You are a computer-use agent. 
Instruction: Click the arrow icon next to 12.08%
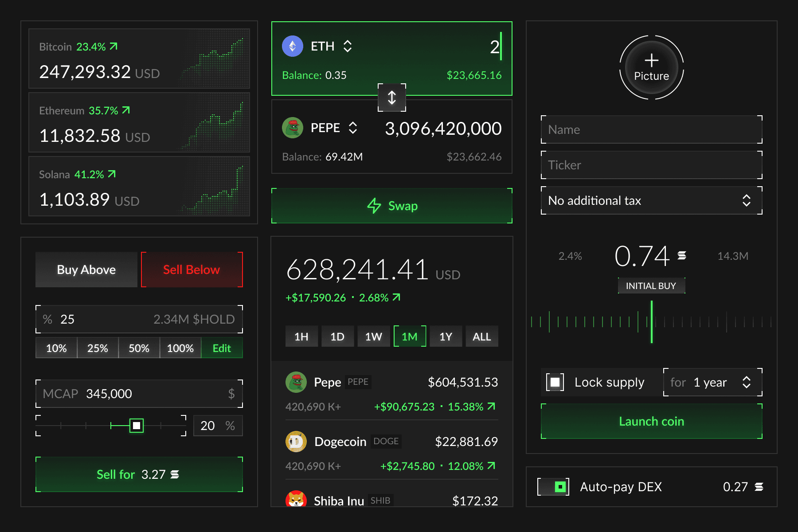491,465
